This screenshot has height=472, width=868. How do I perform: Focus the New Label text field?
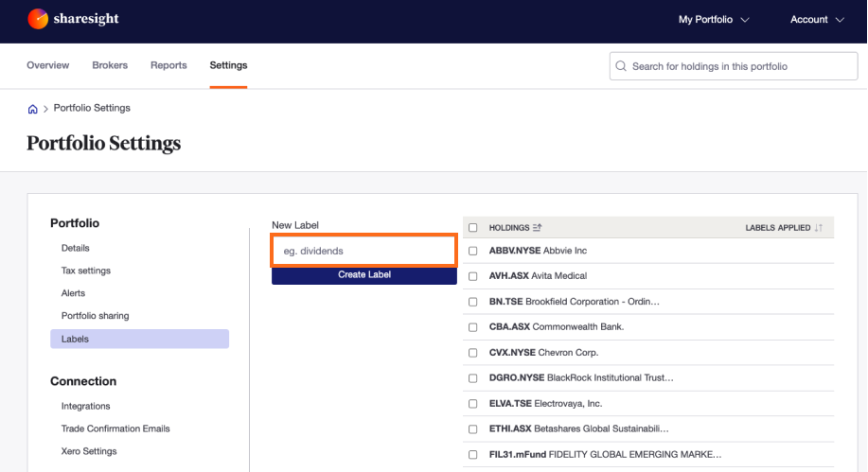363,251
